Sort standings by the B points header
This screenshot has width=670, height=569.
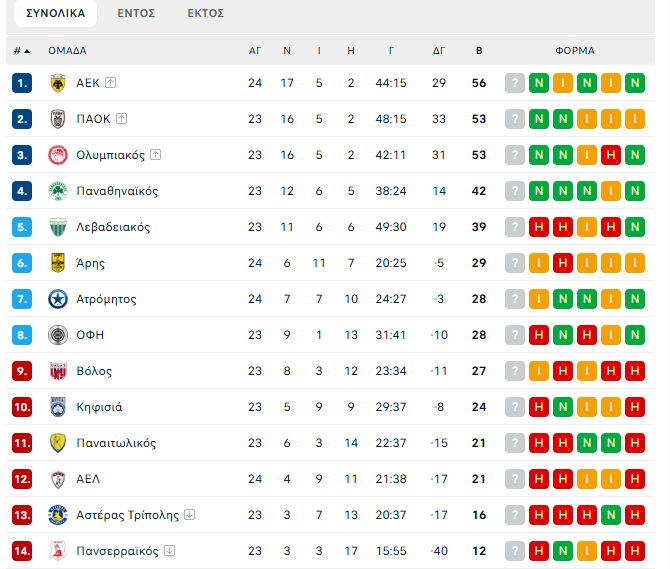coord(479,50)
